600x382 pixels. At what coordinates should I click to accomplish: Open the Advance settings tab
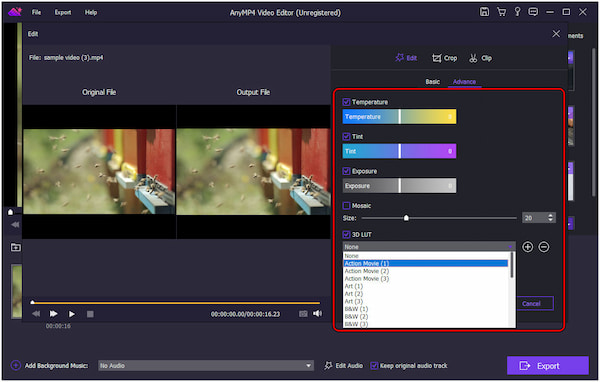tap(464, 82)
